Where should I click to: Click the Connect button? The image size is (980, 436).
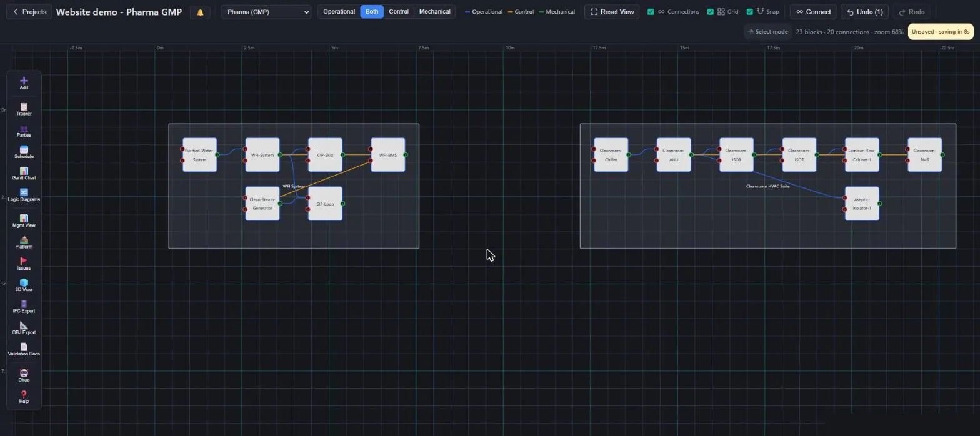coord(814,12)
